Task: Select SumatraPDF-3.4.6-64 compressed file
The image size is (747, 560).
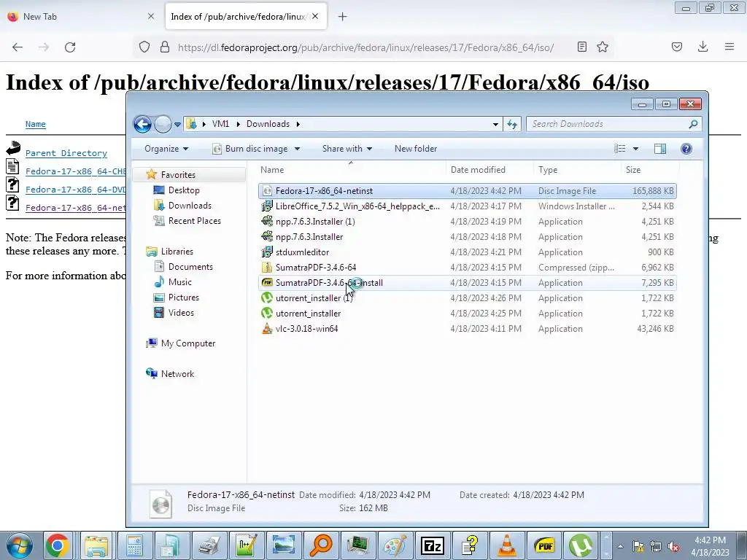Action: (467, 267)
